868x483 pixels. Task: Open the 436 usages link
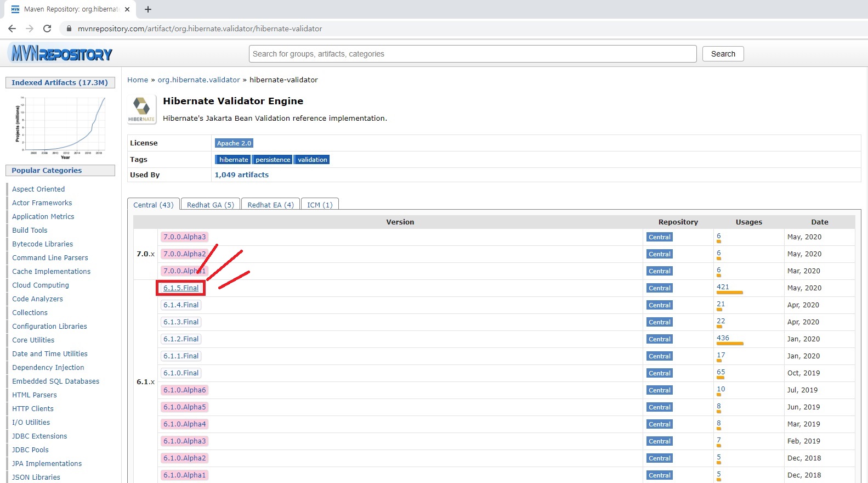723,338
